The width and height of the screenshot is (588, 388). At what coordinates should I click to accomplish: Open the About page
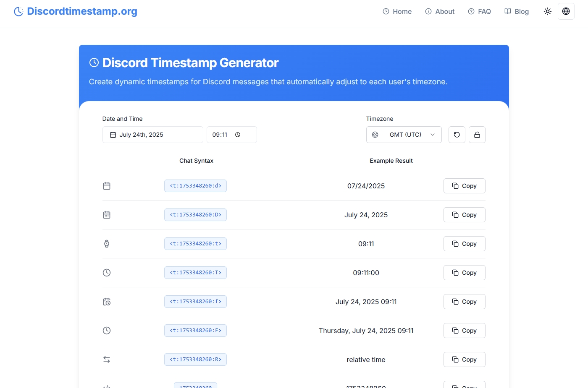coord(440,11)
